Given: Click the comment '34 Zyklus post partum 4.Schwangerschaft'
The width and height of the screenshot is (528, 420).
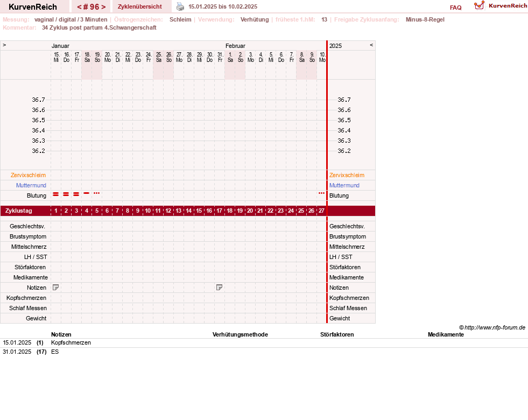Looking at the screenshot, I should point(99,27).
